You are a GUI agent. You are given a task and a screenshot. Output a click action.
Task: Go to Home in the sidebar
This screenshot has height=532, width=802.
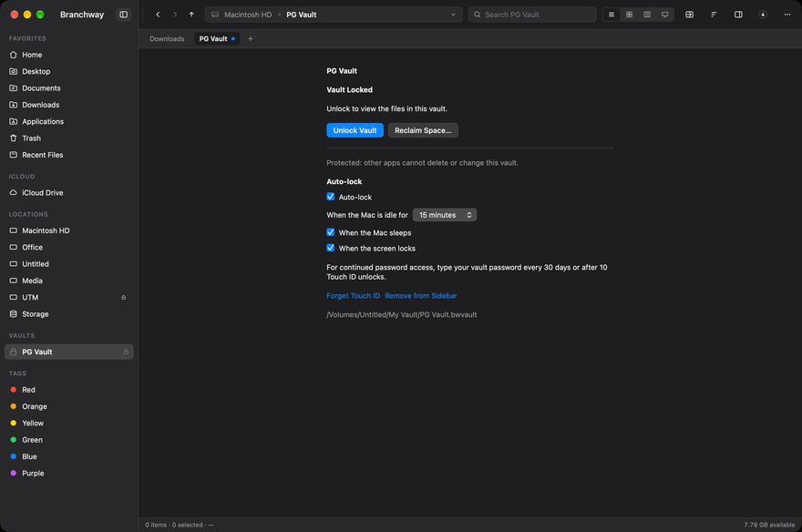tap(69, 55)
